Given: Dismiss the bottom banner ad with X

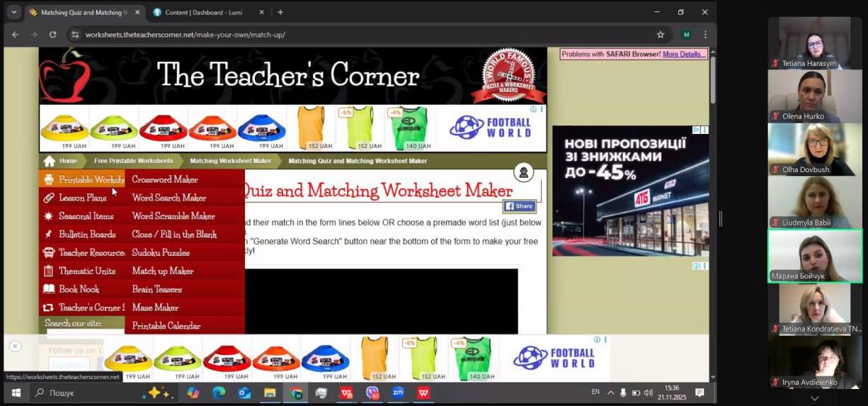Looking at the screenshot, I should pos(15,346).
